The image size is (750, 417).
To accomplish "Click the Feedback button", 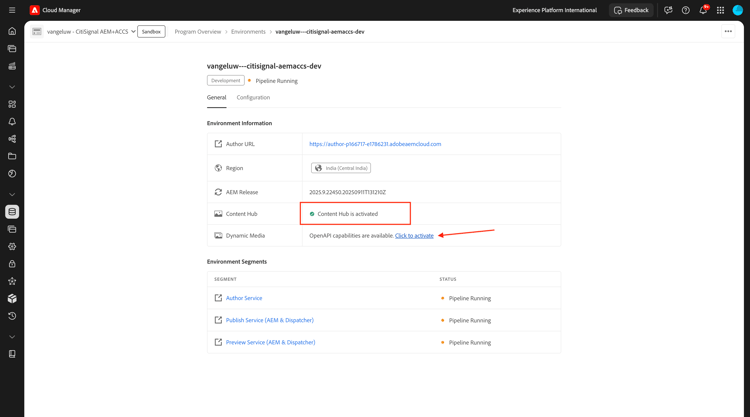I will click(631, 10).
